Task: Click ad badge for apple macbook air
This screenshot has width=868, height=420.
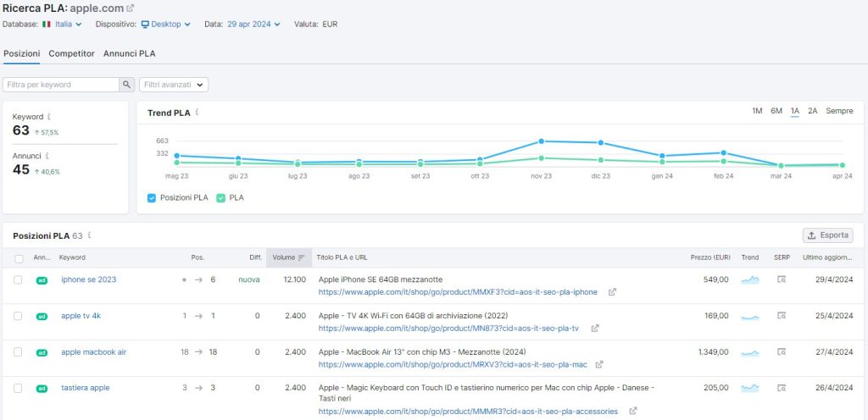Action: click(42, 352)
